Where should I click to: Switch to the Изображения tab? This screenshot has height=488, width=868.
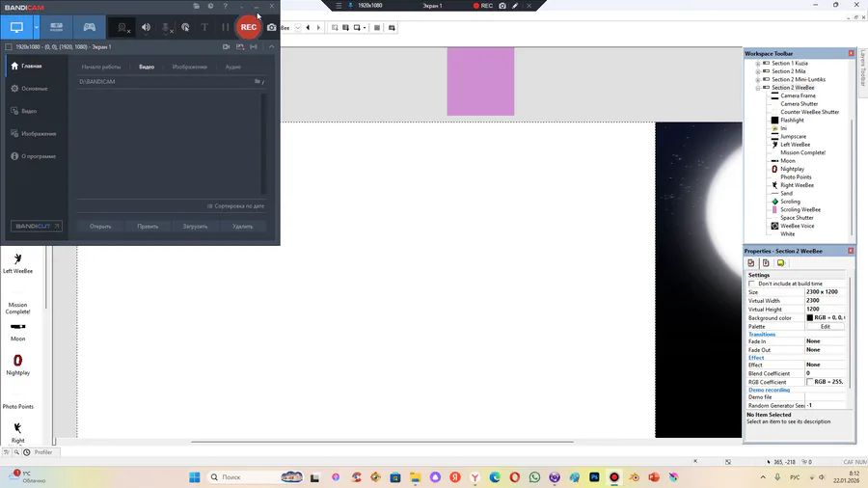point(189,67)
